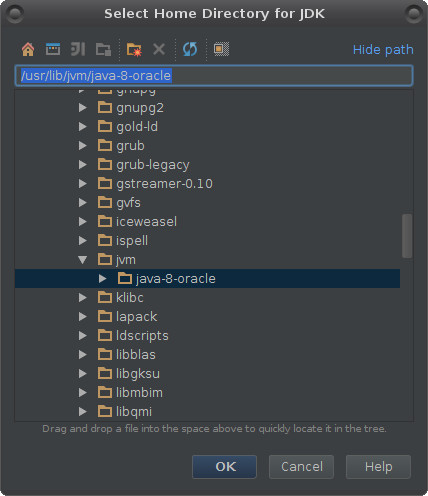Click the Module directory toolbar icon
428x496 pixels.
[103, 49]
